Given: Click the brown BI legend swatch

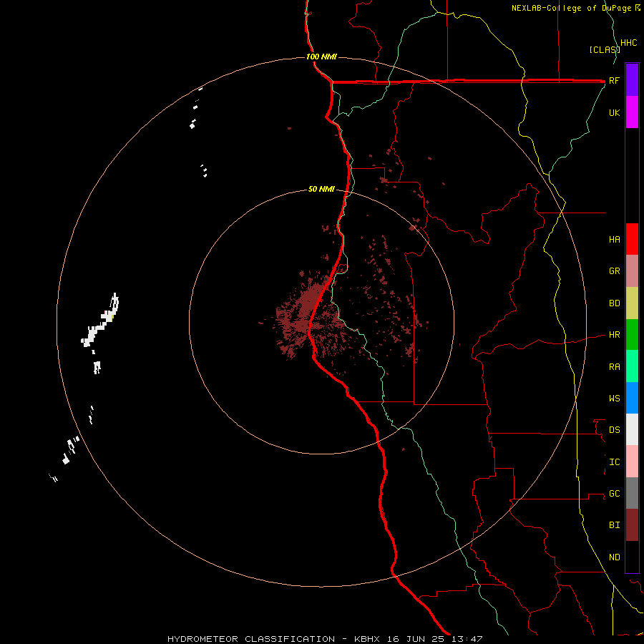Looking at the screenshot, I should click(x=632, y=525).
